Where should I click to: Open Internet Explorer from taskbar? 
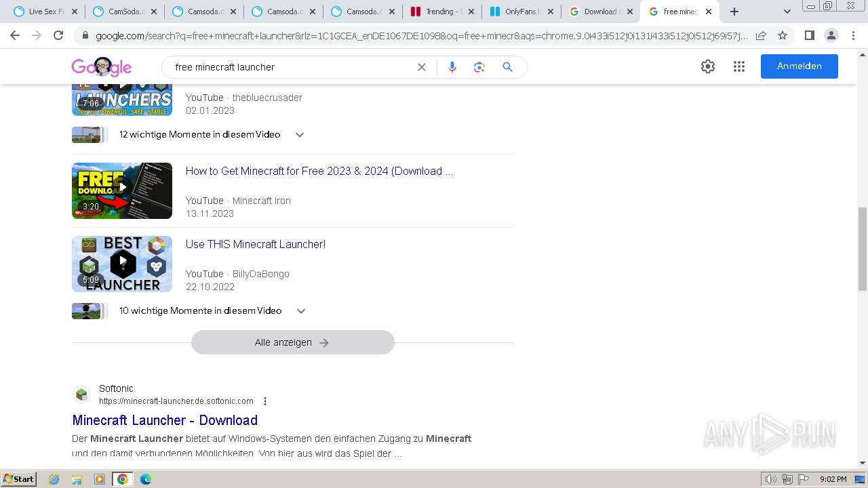click(54, 479)
